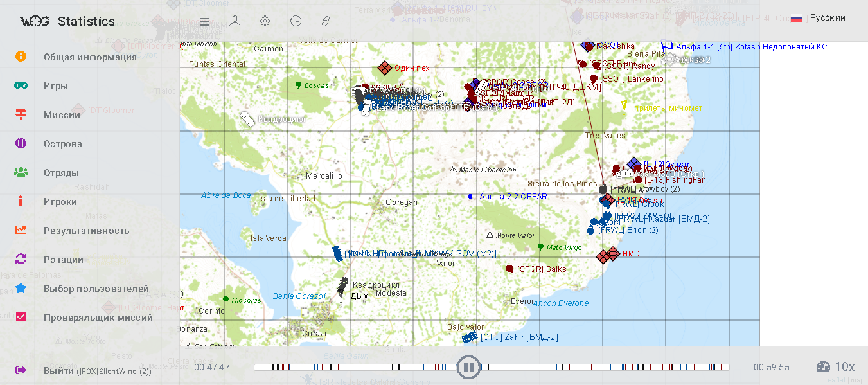
Task: Click Выйти to log out
Action: [58, 371]
